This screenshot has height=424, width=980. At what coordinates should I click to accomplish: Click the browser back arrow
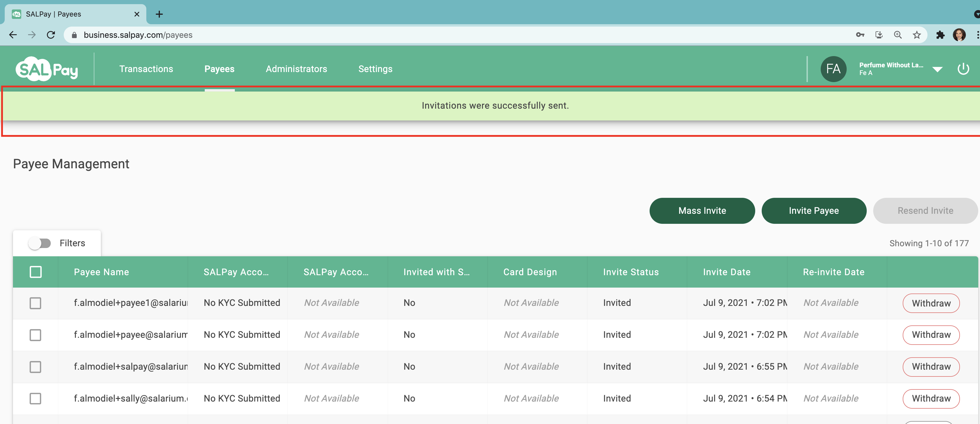13,35
